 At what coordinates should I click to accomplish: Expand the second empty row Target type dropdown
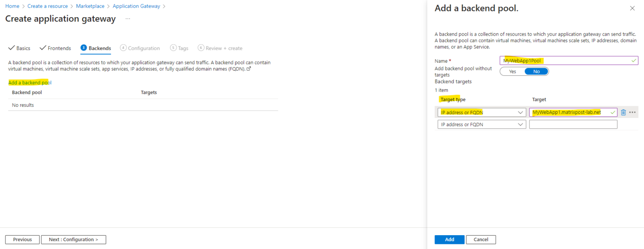point(482,124)
